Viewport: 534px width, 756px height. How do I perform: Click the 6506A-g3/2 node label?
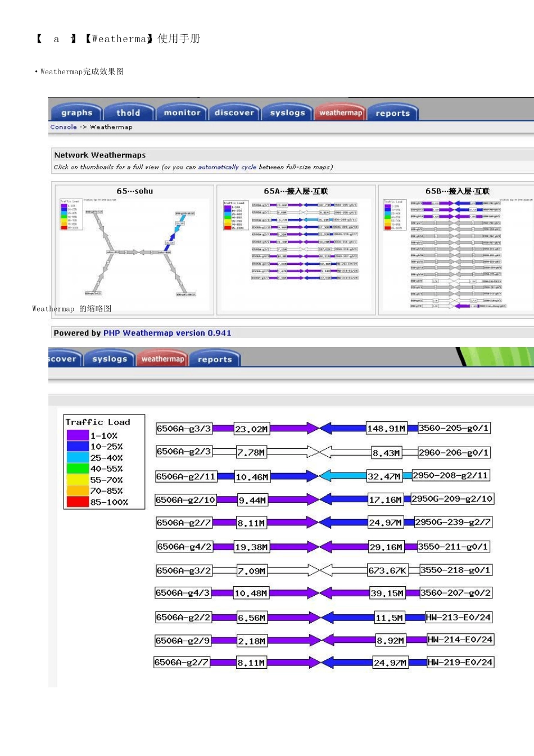coord(184,570)
